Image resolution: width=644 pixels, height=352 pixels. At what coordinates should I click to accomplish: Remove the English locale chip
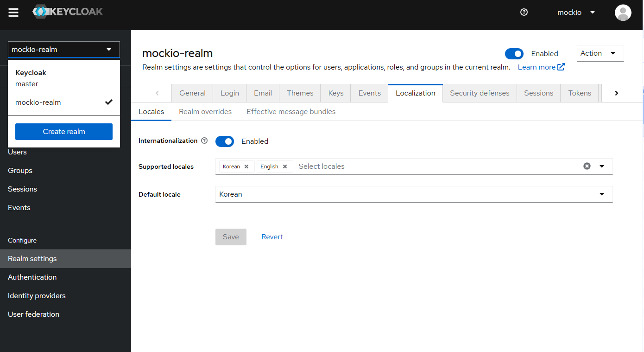point(285,166)
